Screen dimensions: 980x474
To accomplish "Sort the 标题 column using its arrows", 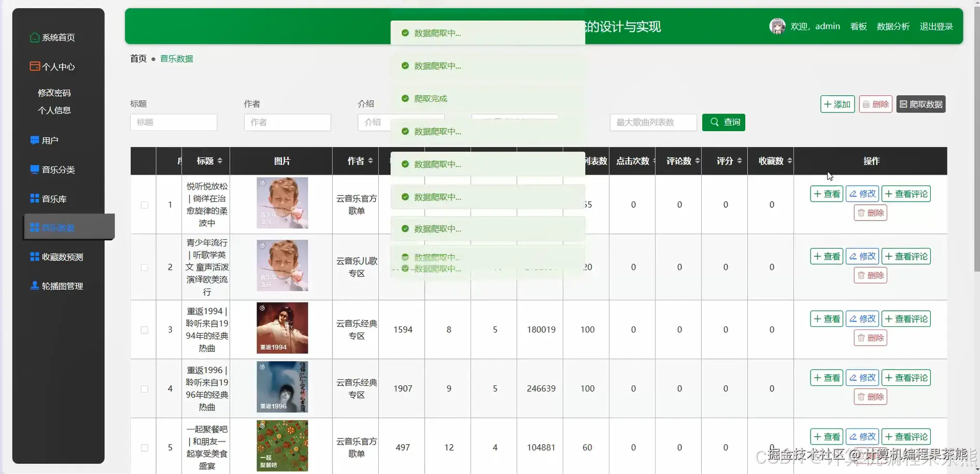I will click(220, 161).
